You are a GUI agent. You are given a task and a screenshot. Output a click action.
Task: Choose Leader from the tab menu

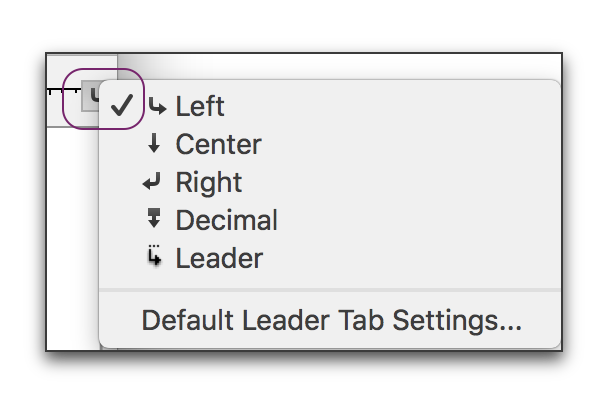point(219,258)
